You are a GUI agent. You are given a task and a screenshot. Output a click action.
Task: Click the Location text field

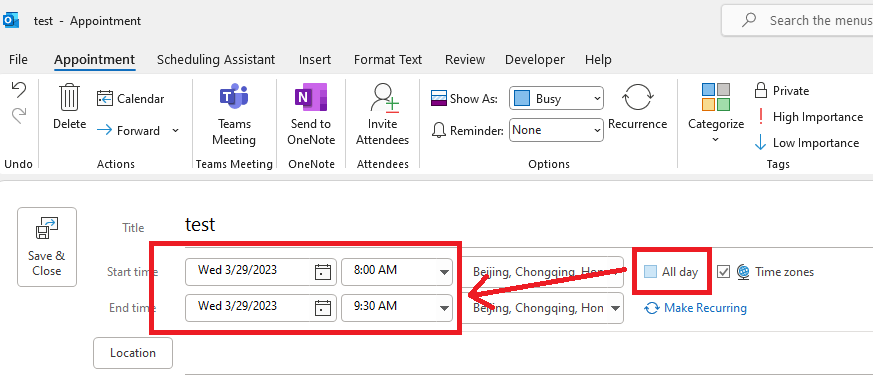tap(528, 353)
